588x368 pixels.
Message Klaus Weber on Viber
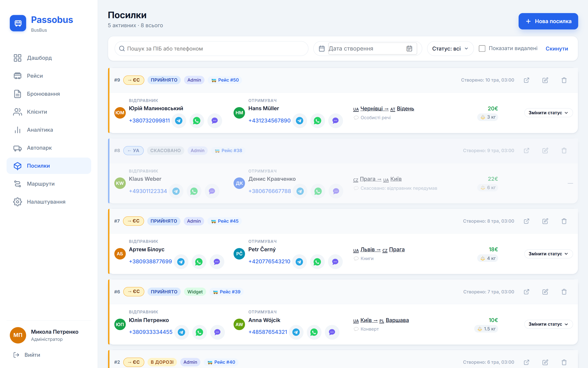[212, 191]
